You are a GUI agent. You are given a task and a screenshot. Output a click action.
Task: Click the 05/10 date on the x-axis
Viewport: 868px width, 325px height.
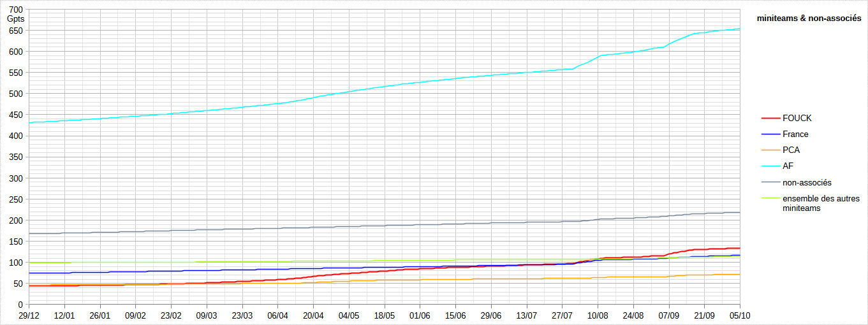739,315
